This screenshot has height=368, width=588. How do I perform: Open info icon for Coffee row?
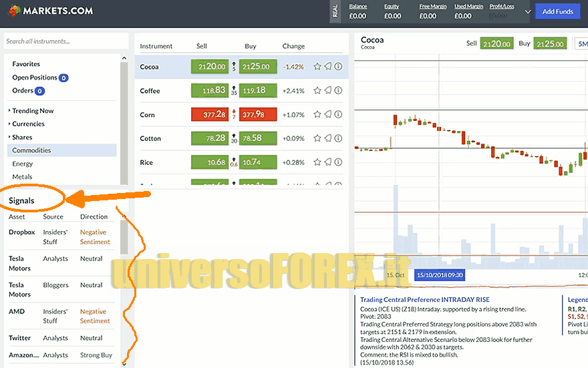point(338,91)
